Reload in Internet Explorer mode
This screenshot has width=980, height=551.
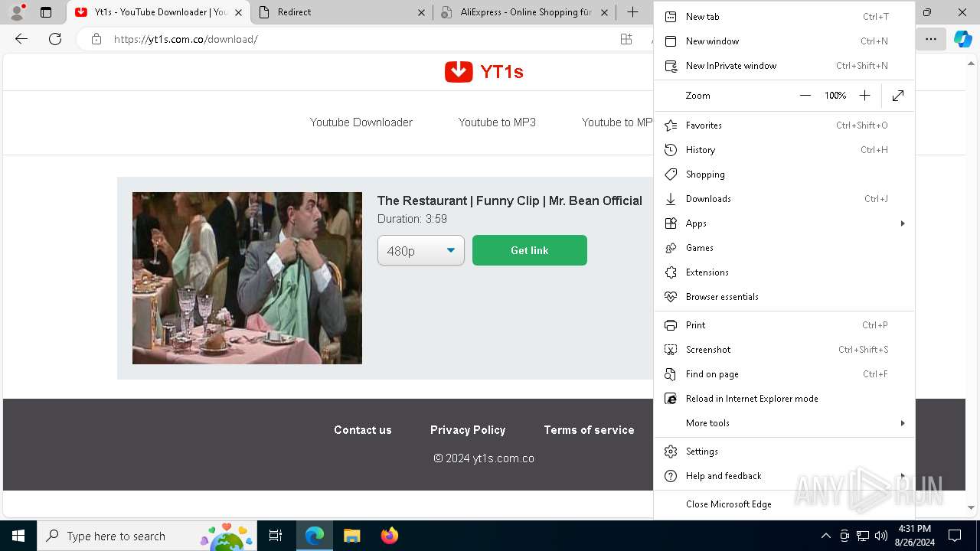(x=784, y=399)
